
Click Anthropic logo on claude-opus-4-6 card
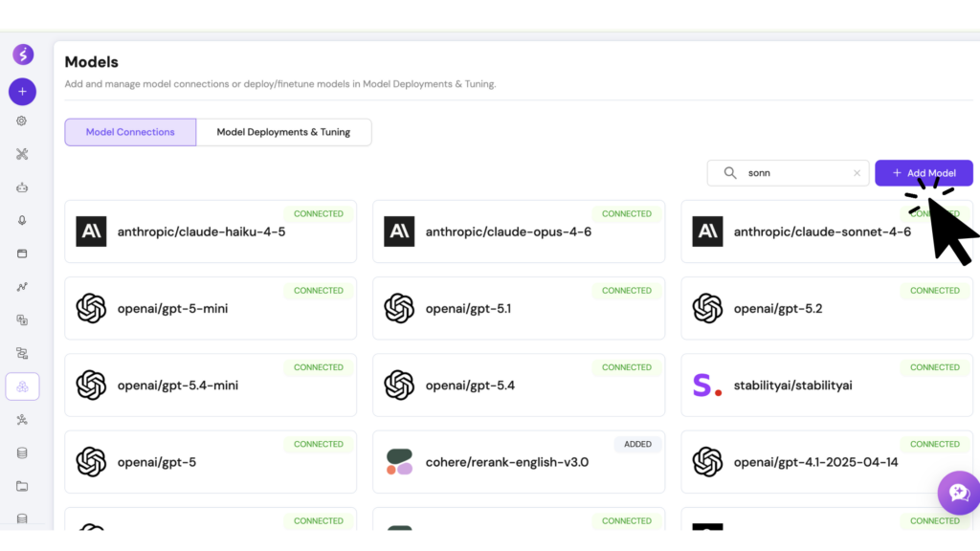point(399,231)
